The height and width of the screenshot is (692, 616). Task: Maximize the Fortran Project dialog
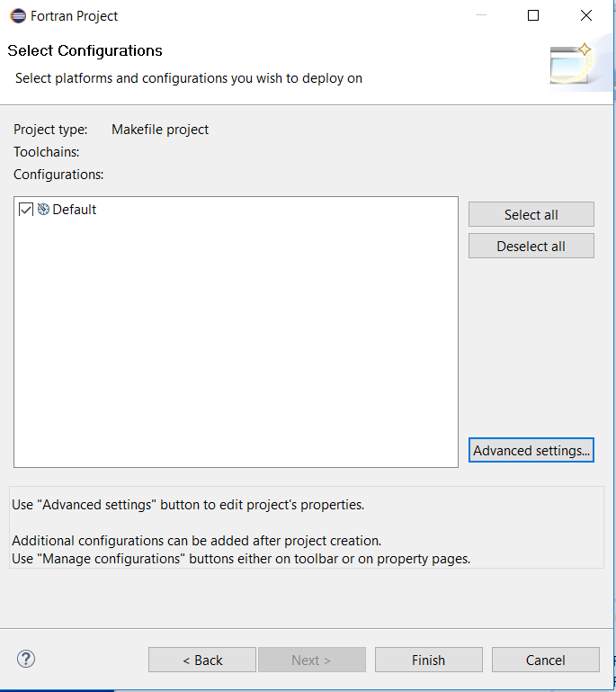click(x=533, y=15)
